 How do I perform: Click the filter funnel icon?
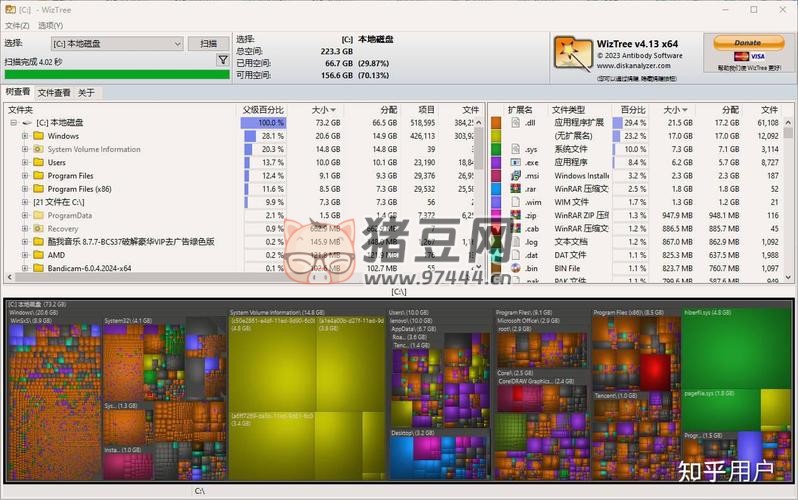223,60
